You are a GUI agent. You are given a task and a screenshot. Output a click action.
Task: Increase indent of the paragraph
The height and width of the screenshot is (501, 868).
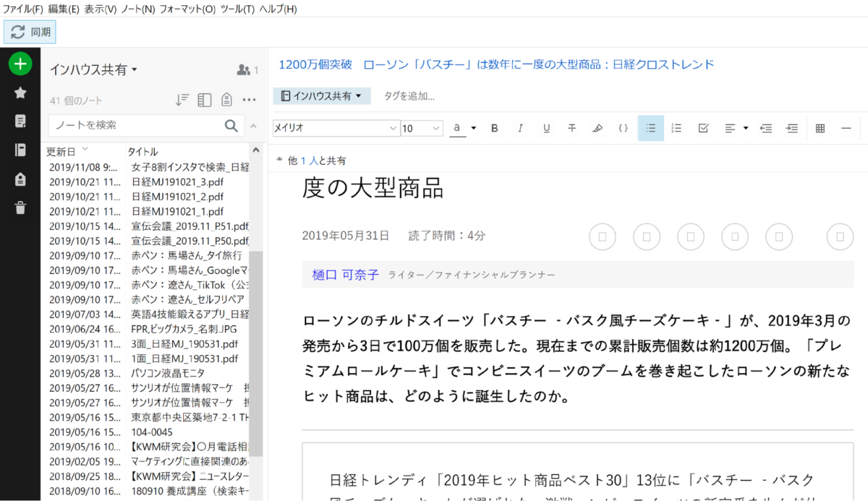click(792, 128)
